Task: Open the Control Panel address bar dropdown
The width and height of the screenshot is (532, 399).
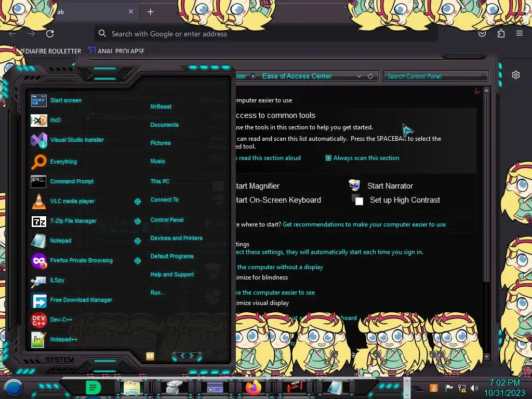Action: coord(359,76)
